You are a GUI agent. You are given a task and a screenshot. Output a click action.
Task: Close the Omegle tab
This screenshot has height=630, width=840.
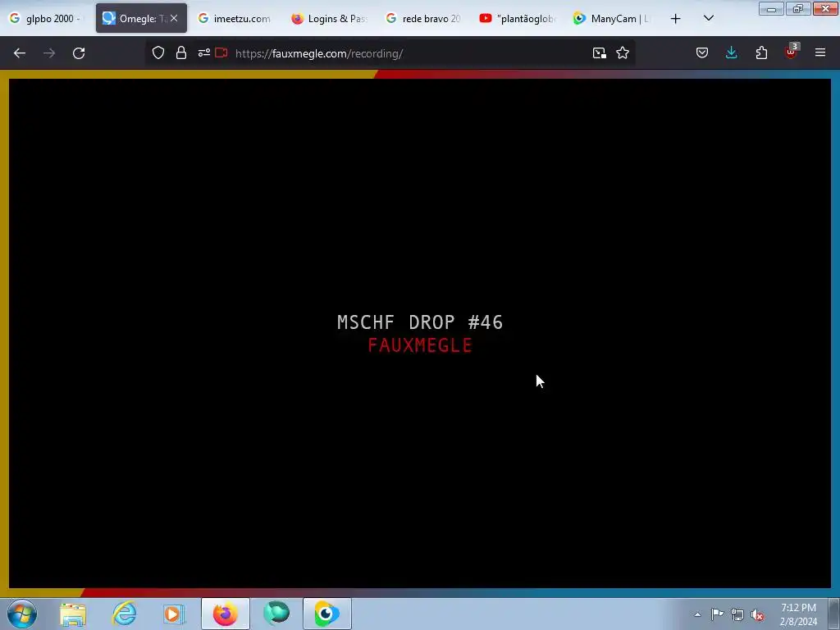pyautogui.click(x=174, y=18)
